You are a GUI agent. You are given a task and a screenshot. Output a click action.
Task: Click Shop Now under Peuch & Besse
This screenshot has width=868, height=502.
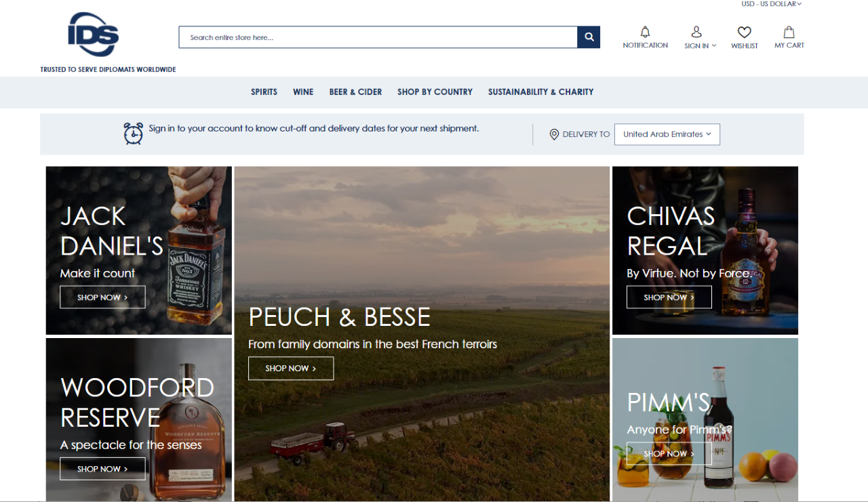tap(291, 369)
